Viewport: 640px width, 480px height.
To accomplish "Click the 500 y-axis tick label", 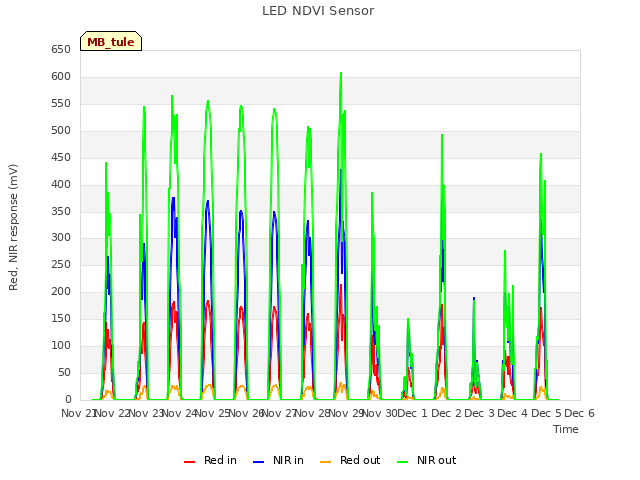I will click(61, 131).
